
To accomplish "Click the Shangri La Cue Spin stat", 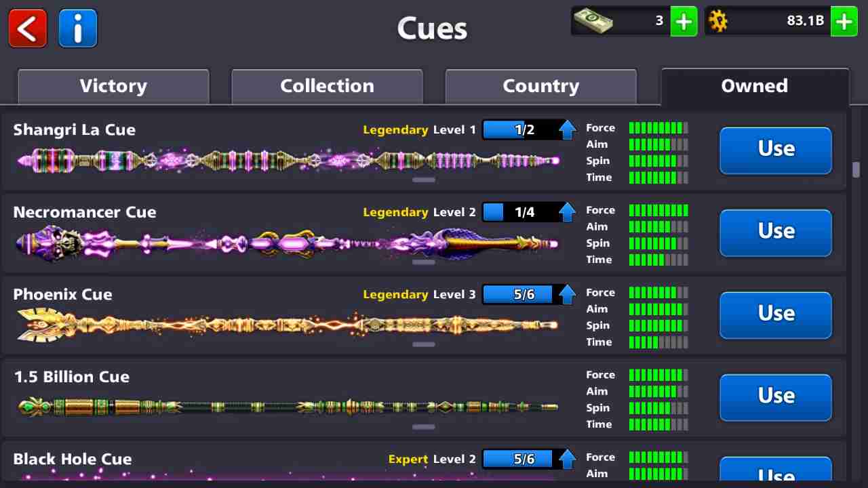I will (x=637, y=161).
